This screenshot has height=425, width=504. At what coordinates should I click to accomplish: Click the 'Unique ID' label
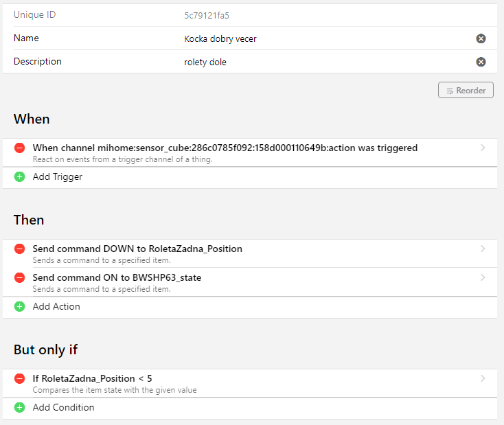click(35, 15)
